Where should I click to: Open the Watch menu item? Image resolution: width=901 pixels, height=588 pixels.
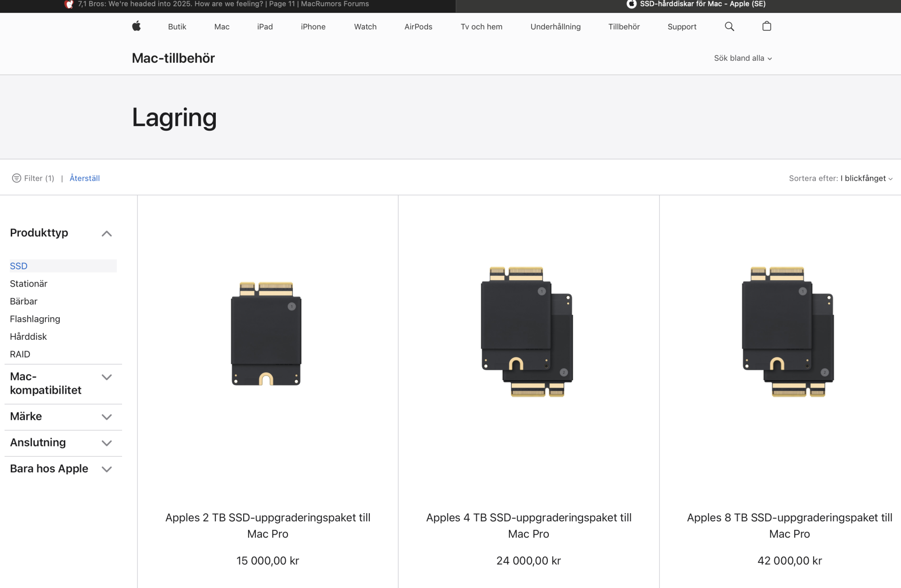click(x=365, y=27)
